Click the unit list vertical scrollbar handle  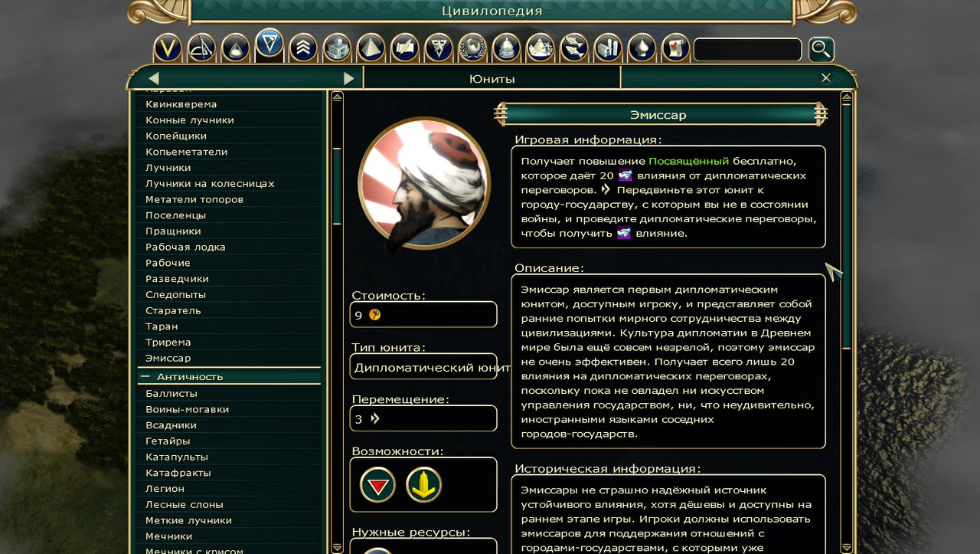[x=337, y=185]
